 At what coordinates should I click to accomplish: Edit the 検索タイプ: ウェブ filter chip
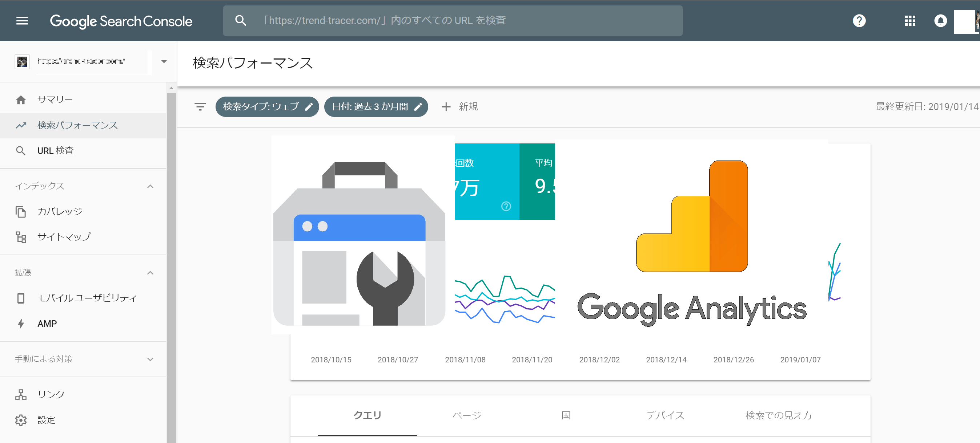(267, 107)
